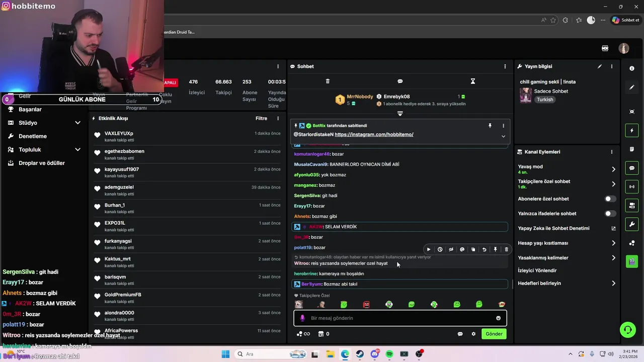644x362 pixels.
Task: Click the lightning bolt icon in right sidebar
Action: click(632, 131)
